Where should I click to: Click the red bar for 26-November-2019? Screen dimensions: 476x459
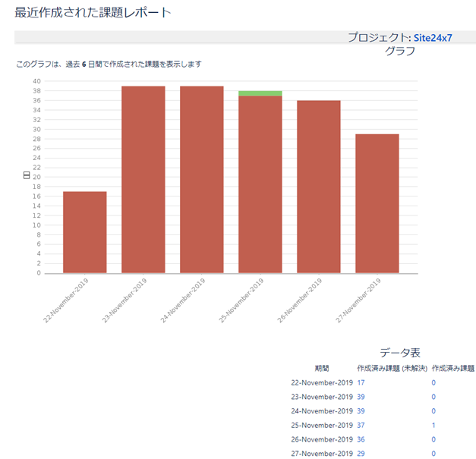(x=319, y=187)
